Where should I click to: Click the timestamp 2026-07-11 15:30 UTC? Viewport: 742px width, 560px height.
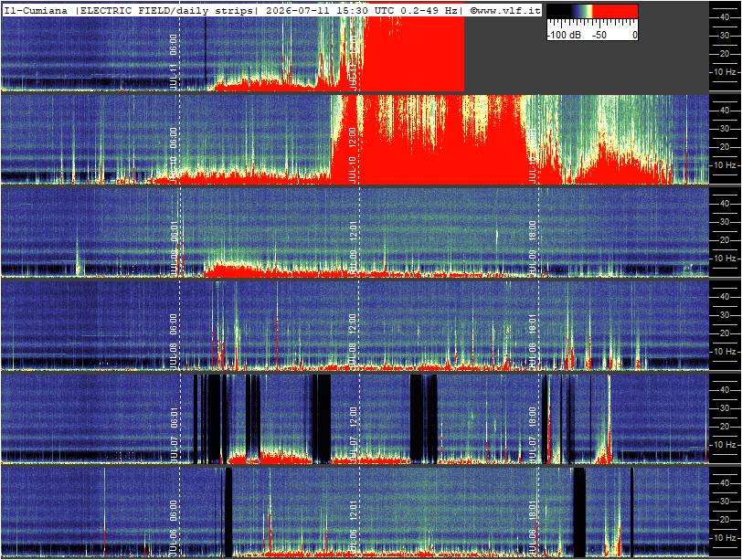pos(325,10)
